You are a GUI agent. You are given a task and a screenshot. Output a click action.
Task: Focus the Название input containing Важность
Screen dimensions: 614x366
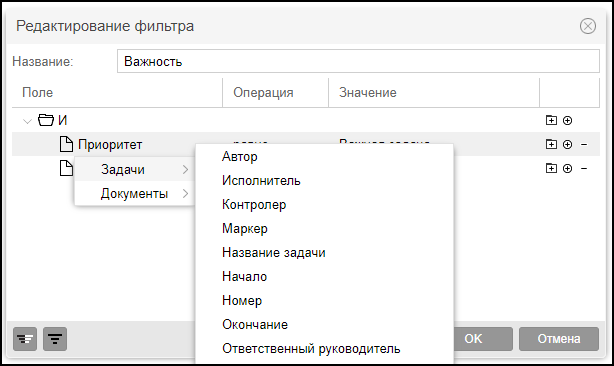point(358,61)
